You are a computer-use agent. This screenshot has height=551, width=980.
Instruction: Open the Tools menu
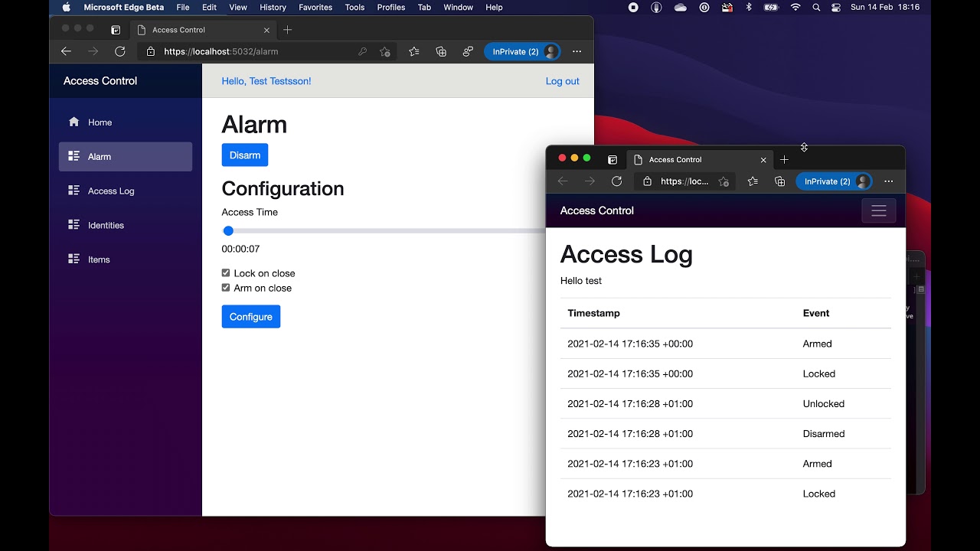(x=354, y=7)
